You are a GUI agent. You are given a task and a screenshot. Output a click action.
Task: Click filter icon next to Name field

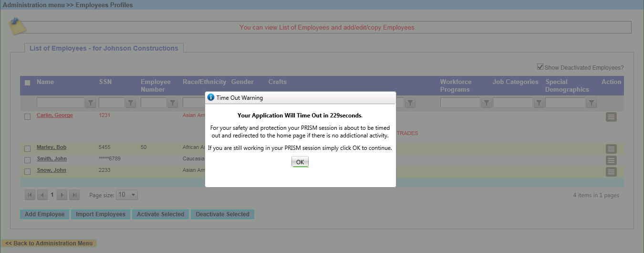[90, 103]
